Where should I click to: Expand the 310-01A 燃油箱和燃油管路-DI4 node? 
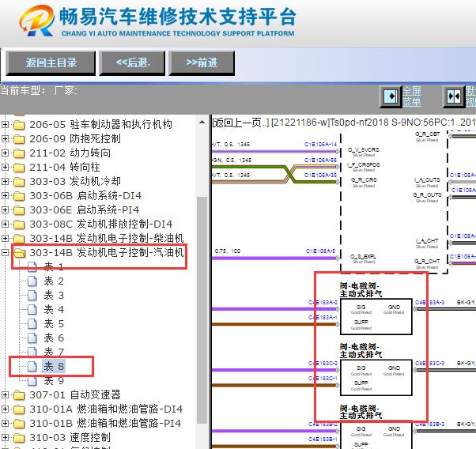click(5, 409)
